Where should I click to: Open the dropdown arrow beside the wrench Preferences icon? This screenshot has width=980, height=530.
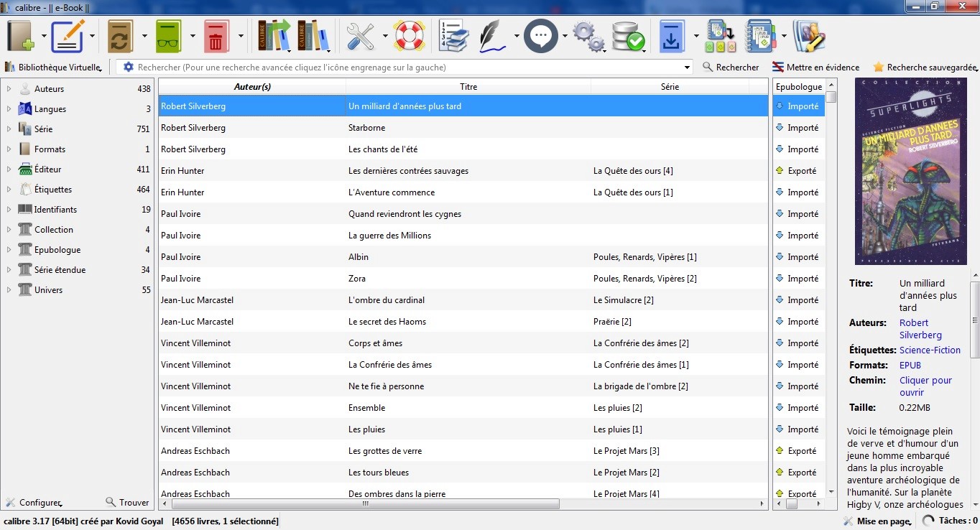(x=385, y=37)
